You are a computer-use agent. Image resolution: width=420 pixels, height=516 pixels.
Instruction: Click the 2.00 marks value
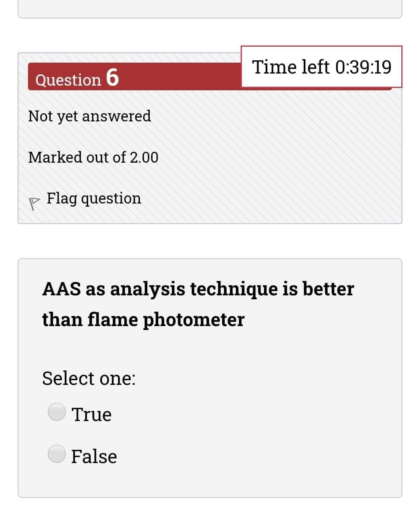tap(144, 157)
